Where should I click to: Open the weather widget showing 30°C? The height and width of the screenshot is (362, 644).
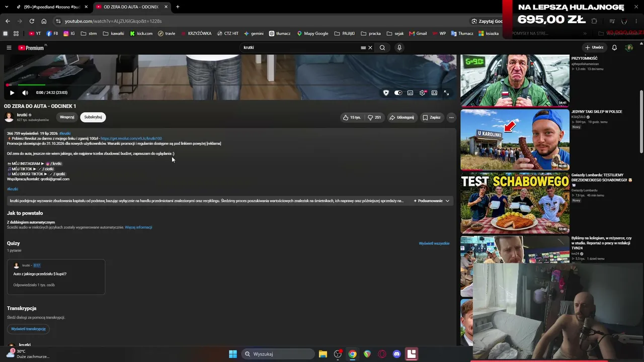point(28,353)
